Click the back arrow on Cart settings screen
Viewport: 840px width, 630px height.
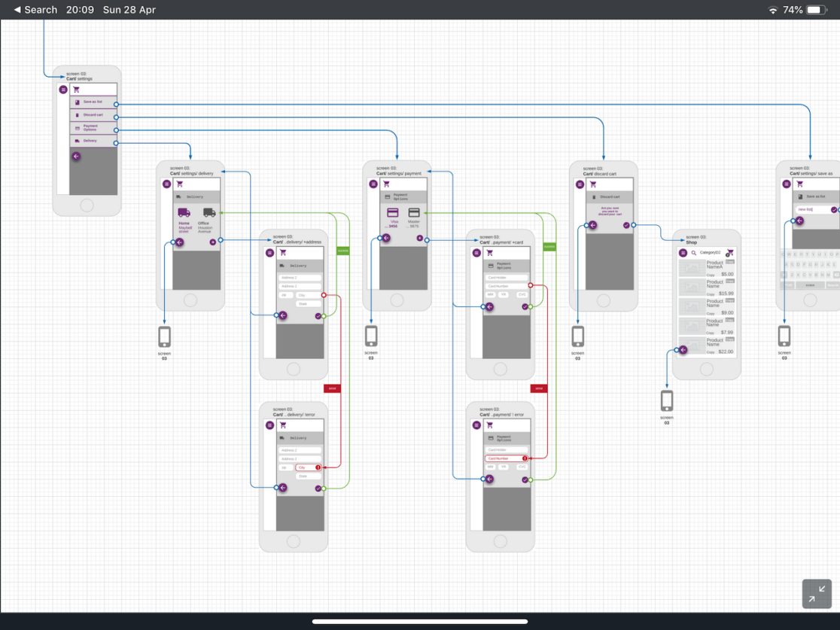point(76,157)
